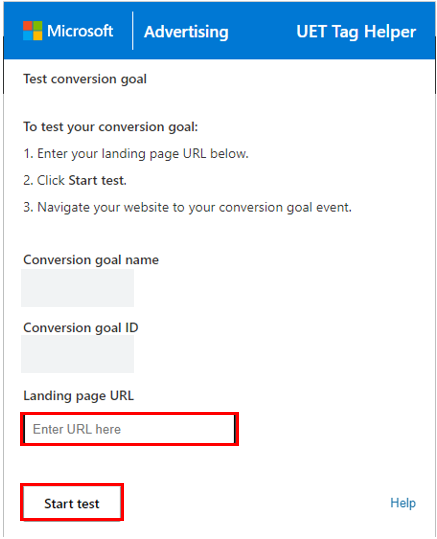Click the Microsoft wordmark in header

(80, 31)
